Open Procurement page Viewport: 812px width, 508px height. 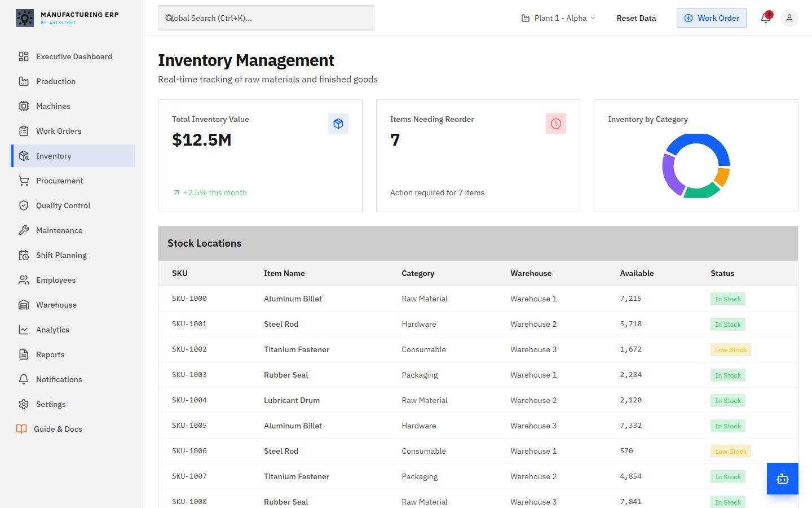(73, 181)
